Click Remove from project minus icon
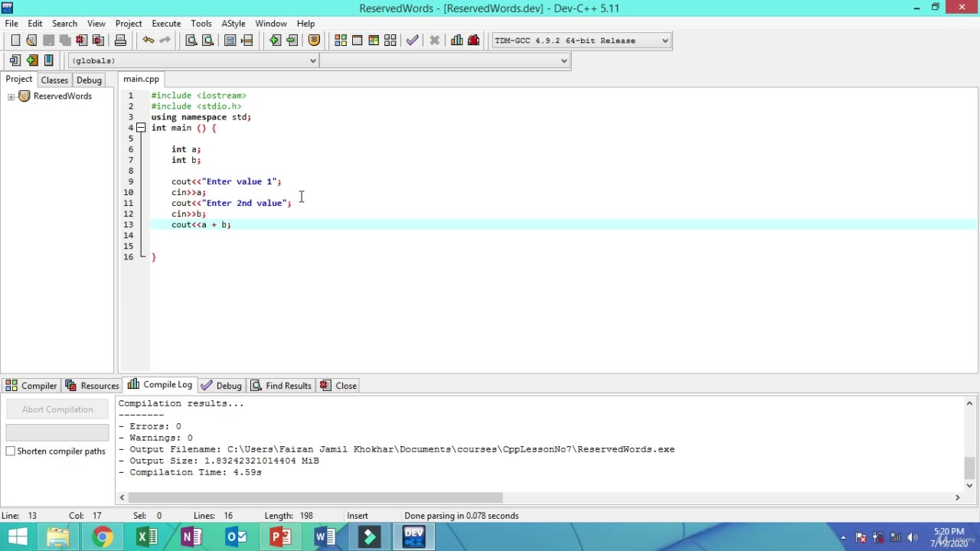980x551 pixels. [x=292, y=41]
